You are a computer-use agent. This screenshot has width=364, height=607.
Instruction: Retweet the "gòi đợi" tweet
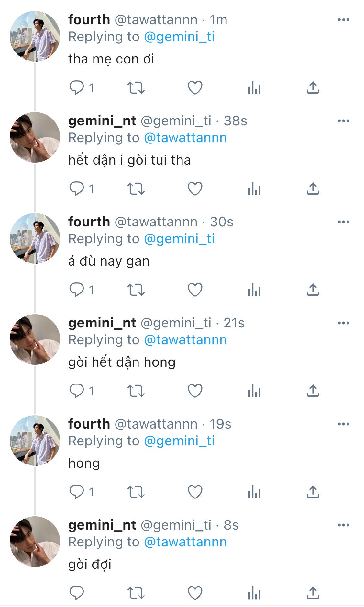tap(136, 593)
